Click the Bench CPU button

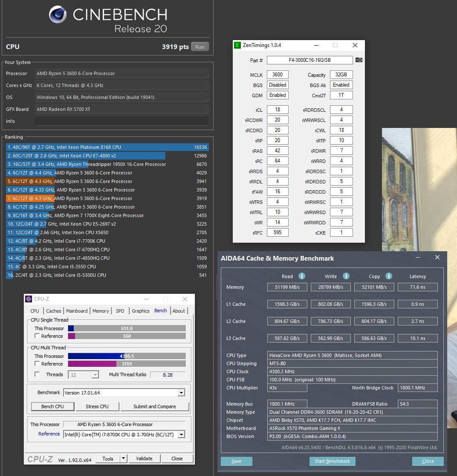(x=52, y=406)
